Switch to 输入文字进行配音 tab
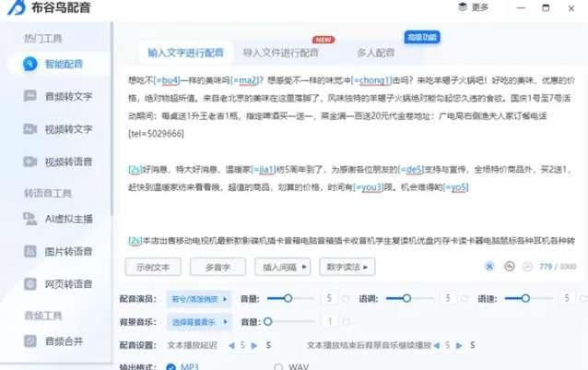This screenshot has width=588, height=370. coord(185,53)
